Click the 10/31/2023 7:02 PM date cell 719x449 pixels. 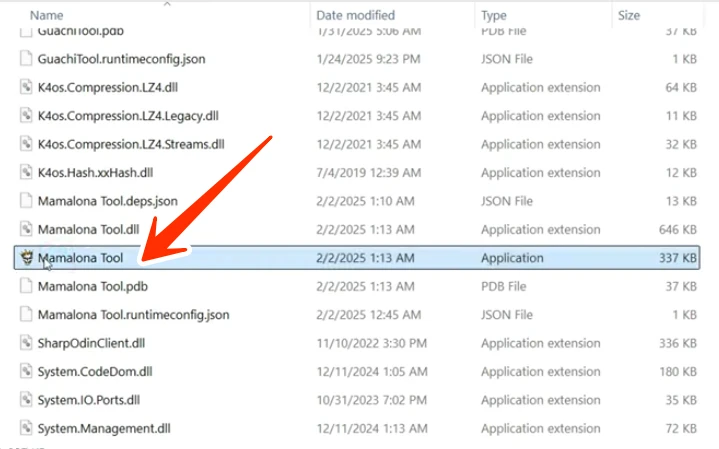(x=371, y=400)
